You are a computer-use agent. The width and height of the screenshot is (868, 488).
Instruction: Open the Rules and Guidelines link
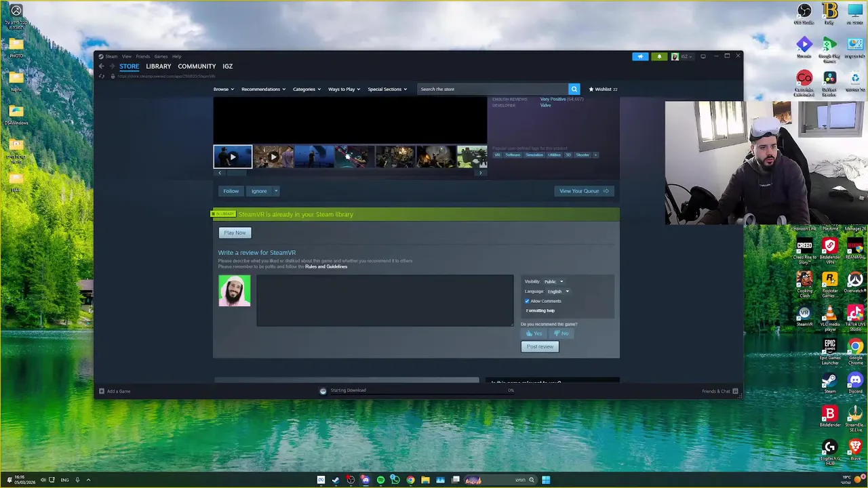pyautogui.click(x=326, y=266)
